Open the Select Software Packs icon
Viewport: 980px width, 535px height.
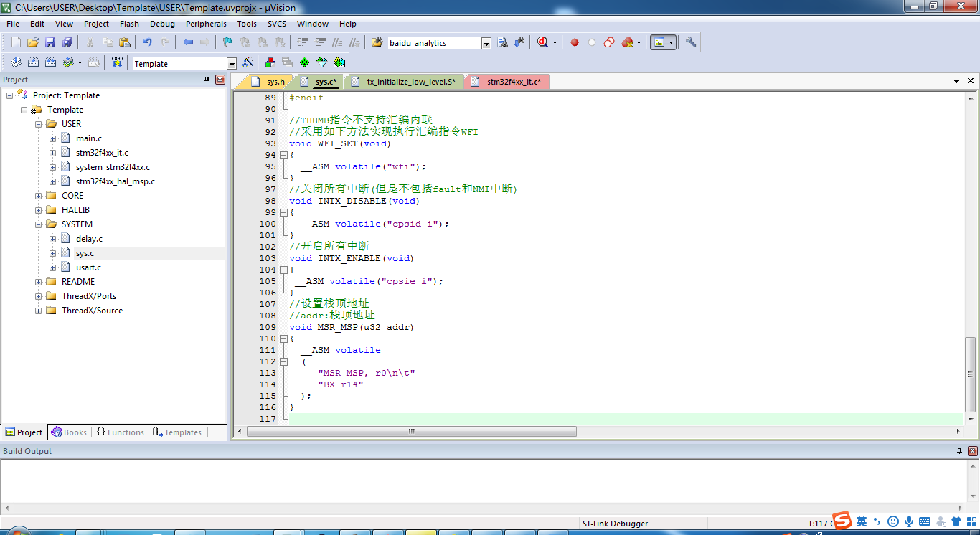(322, 62)
